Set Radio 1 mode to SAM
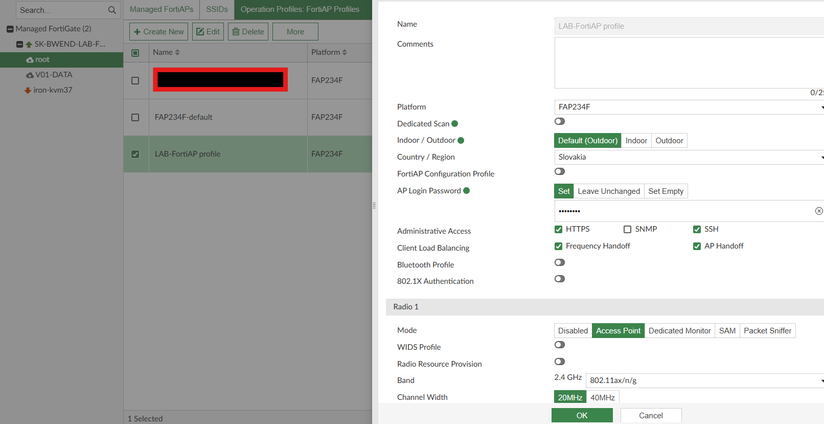This screenshot has width=824, height=424. (x=727, y=330)
